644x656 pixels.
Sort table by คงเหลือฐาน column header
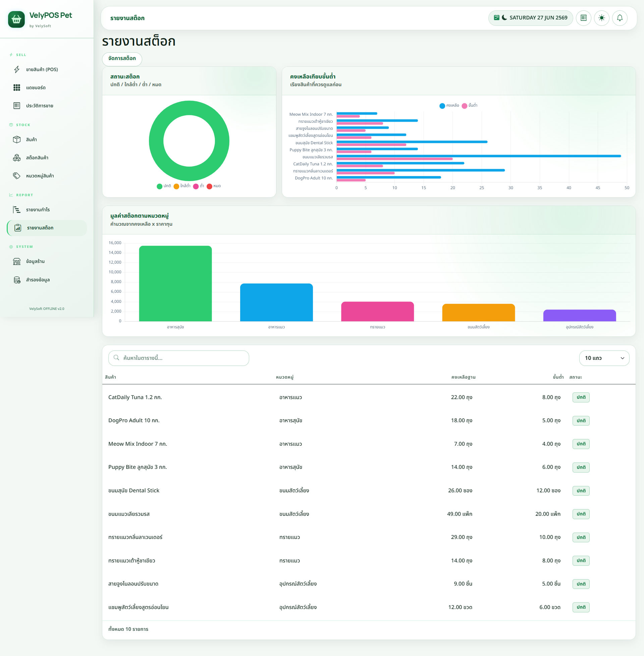464,377
